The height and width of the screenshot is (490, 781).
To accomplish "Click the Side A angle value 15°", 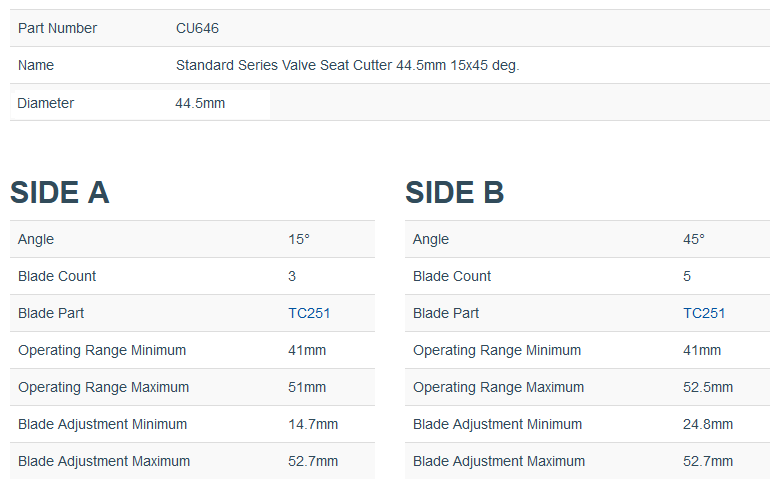I will (x=299, y=239).
